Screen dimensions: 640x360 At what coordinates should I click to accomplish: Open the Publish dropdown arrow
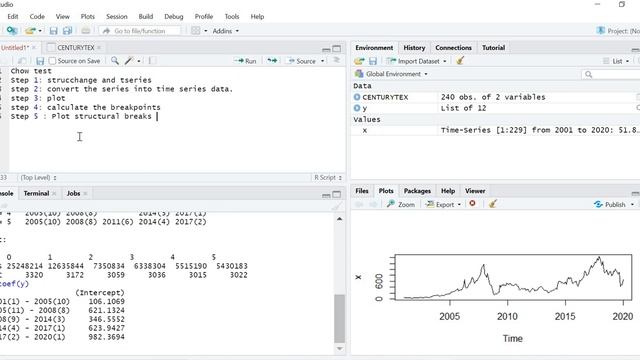632,204
